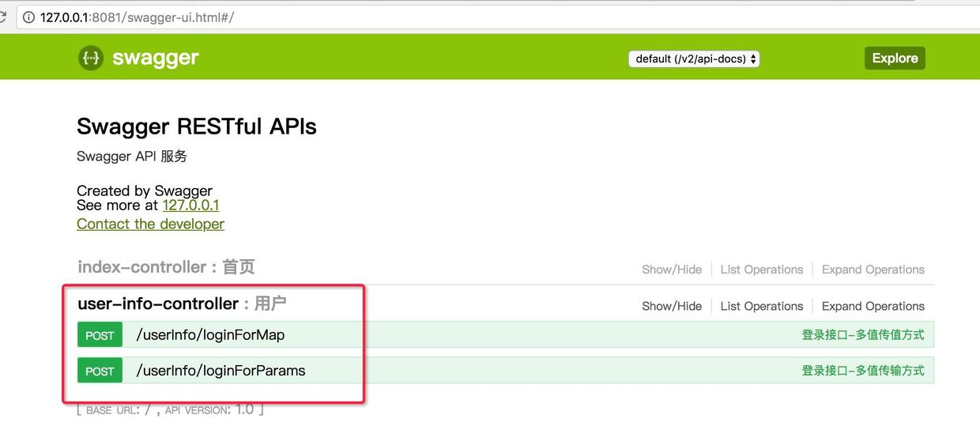The height and width of the screenshot is (430, 980).
Task: Collapse the user-info-controller section heading
Action: tap(182, 304)
